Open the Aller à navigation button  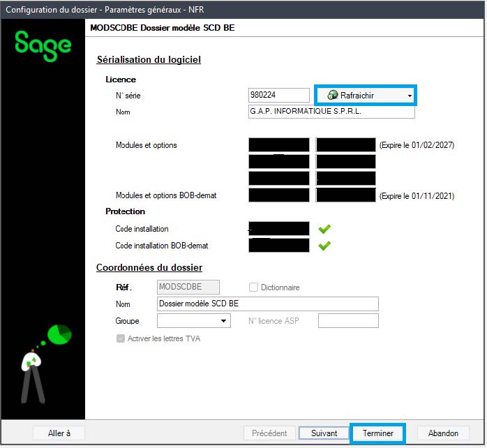coord(59,433)
